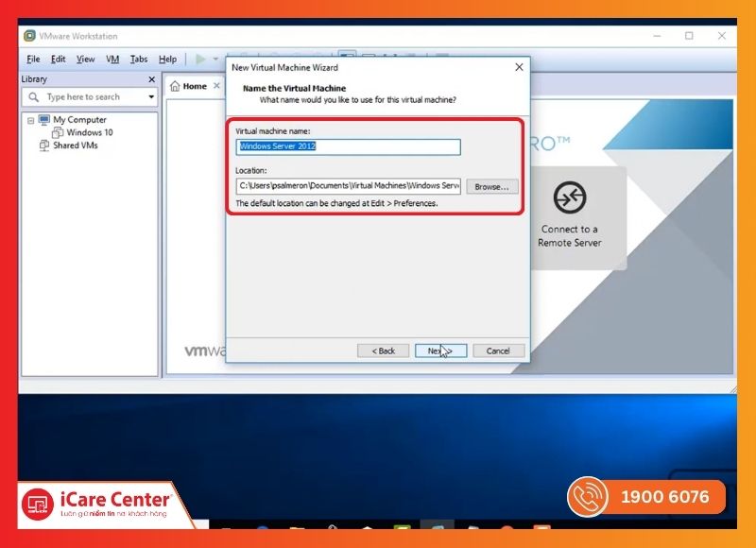Cancel the wizard
This screenshot has height=548, width=756.
pyautogui.click(x=498, y=351)
